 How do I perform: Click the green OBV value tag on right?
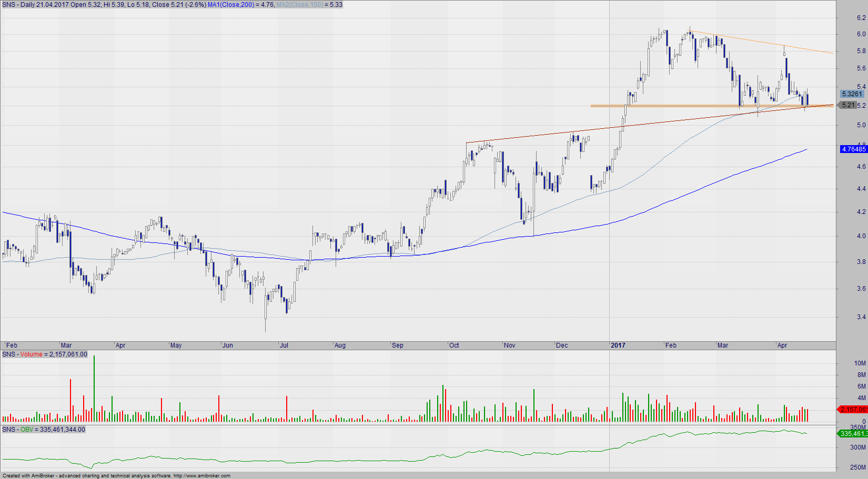[x=852, y=434]
